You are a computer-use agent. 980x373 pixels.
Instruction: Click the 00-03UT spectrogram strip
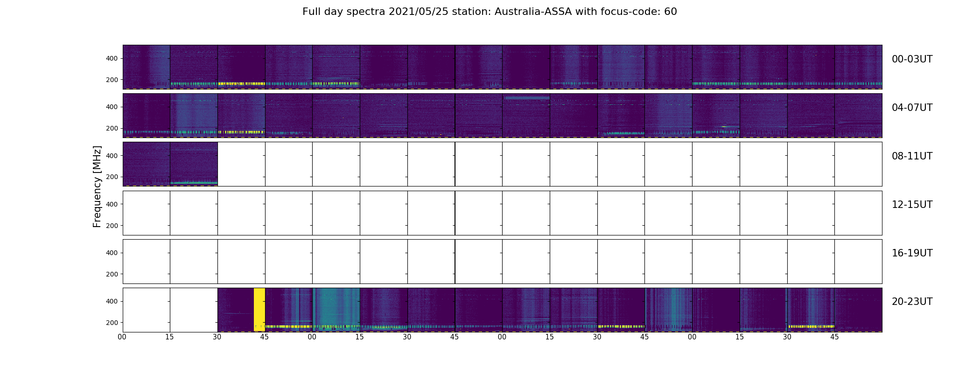point(502,67)
